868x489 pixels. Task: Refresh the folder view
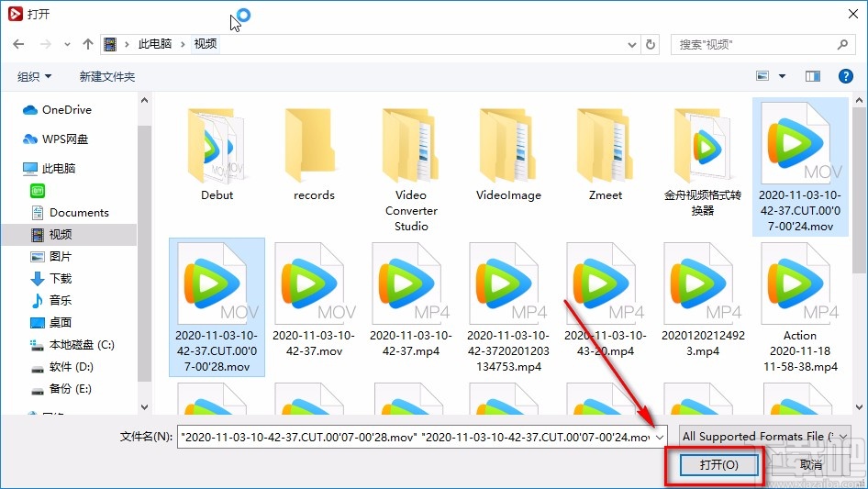(651, 44)
